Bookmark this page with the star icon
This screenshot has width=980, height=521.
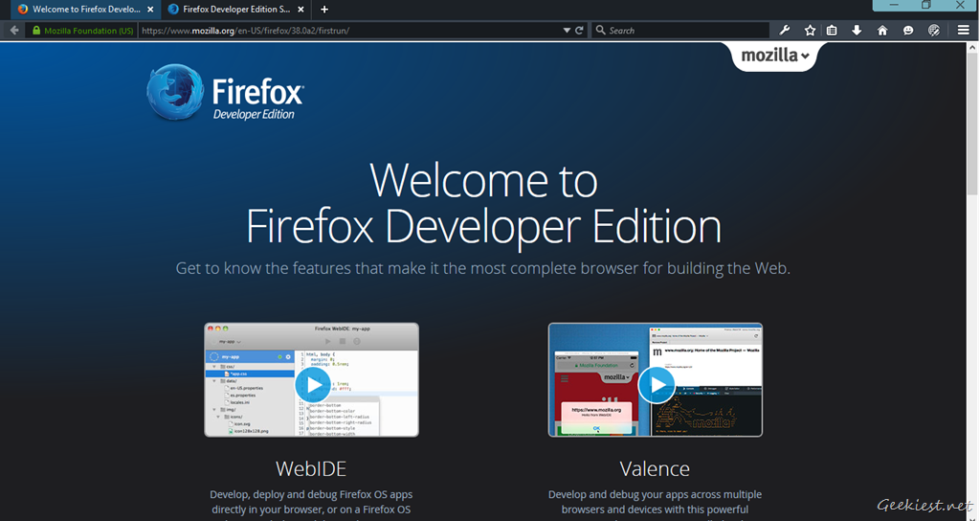(810, 31)
